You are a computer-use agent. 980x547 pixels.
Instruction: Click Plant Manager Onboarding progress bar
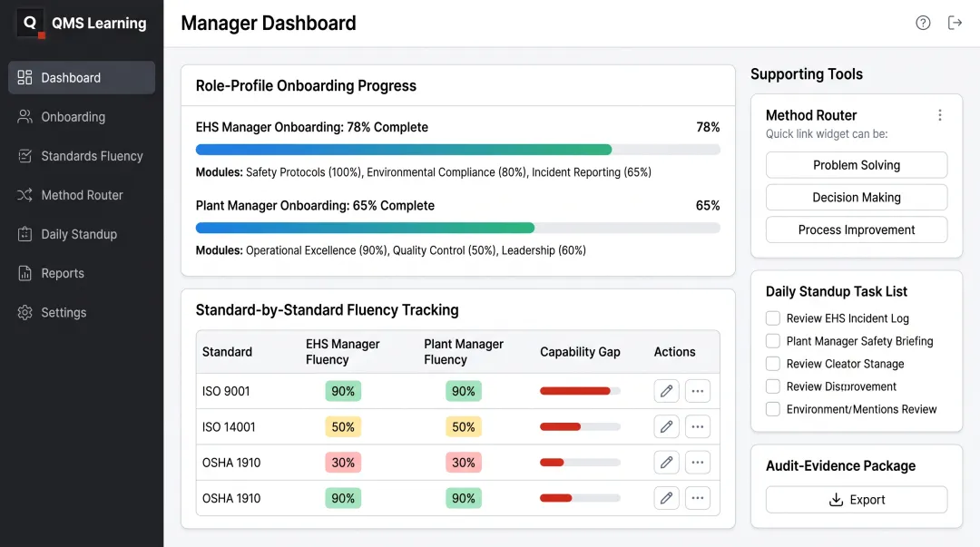pyautogui.click(x=457, y=229)
